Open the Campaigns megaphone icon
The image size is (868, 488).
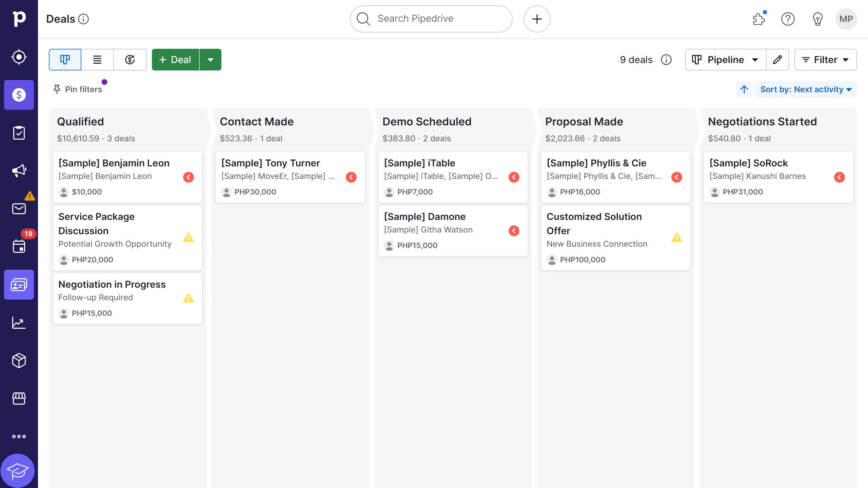(x=19, y=170)
